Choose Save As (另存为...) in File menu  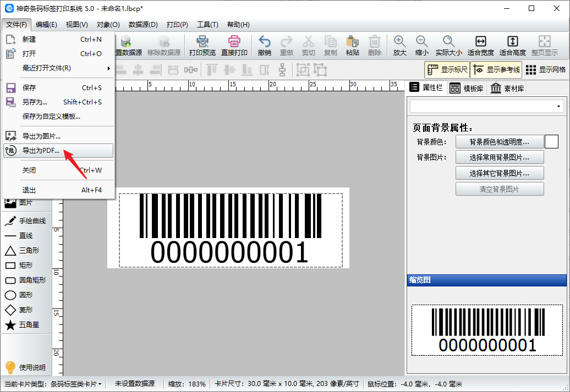58,102
